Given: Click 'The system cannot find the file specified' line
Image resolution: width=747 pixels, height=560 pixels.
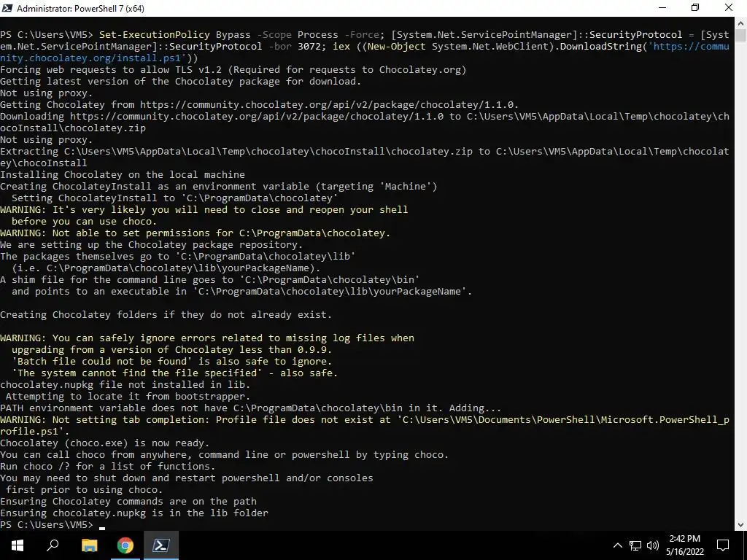Looking at the screenshot, I should tap(174, 373).
